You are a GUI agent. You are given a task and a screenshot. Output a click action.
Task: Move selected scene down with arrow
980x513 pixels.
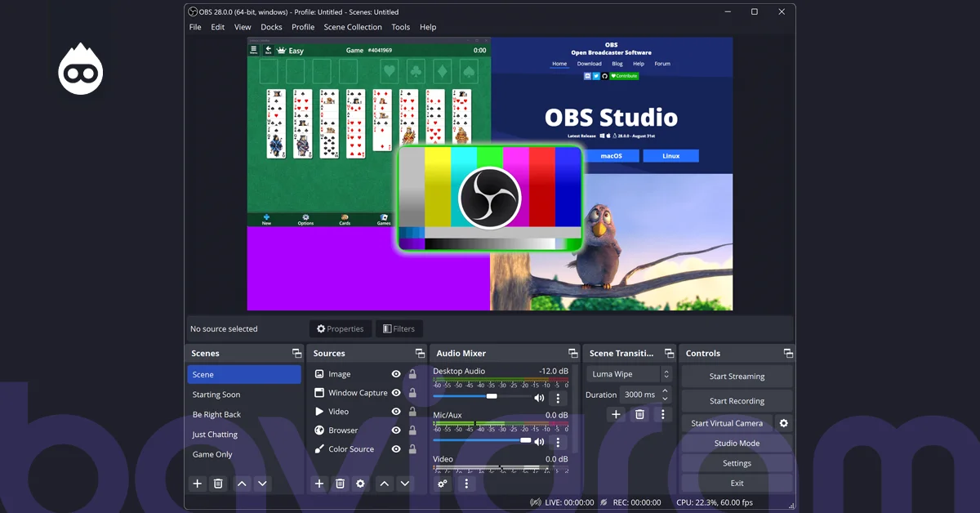click(x=262, y=484)
